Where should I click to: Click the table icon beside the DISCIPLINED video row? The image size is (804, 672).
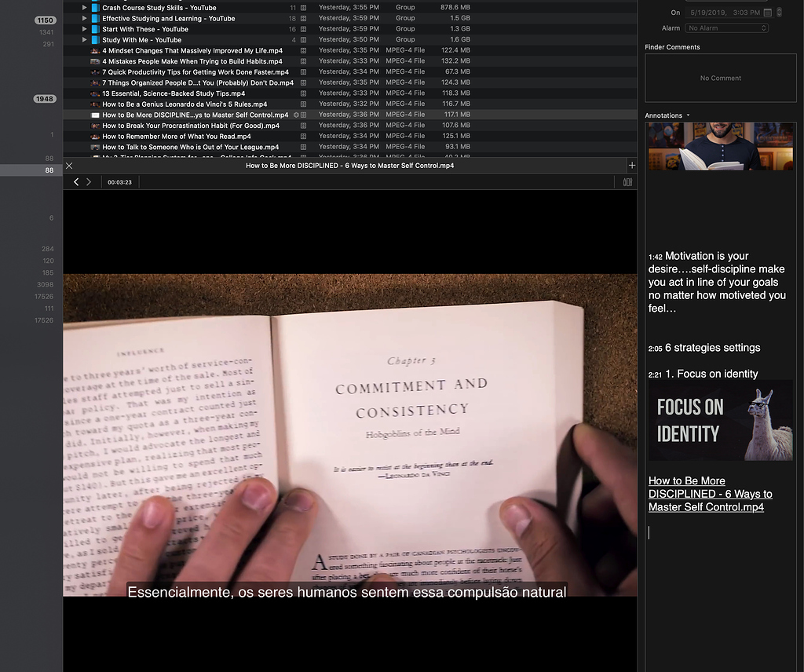[x=303, y=114]
